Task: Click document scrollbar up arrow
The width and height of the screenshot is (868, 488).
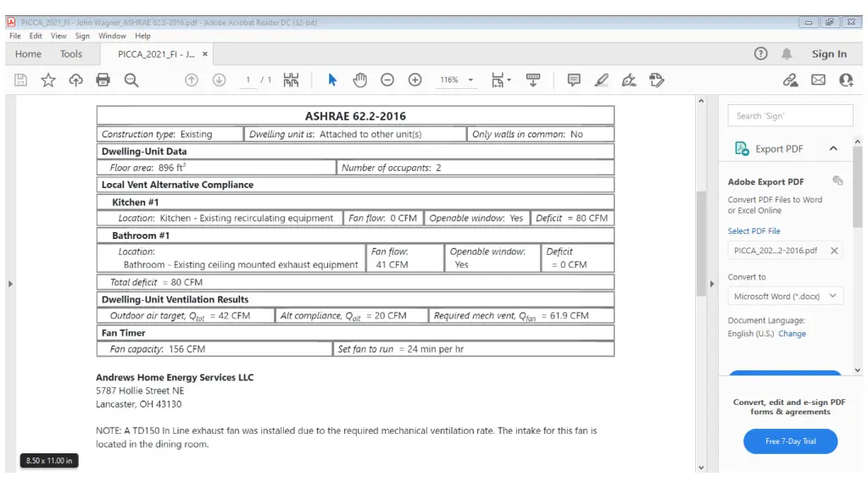Action: point(701,101)
